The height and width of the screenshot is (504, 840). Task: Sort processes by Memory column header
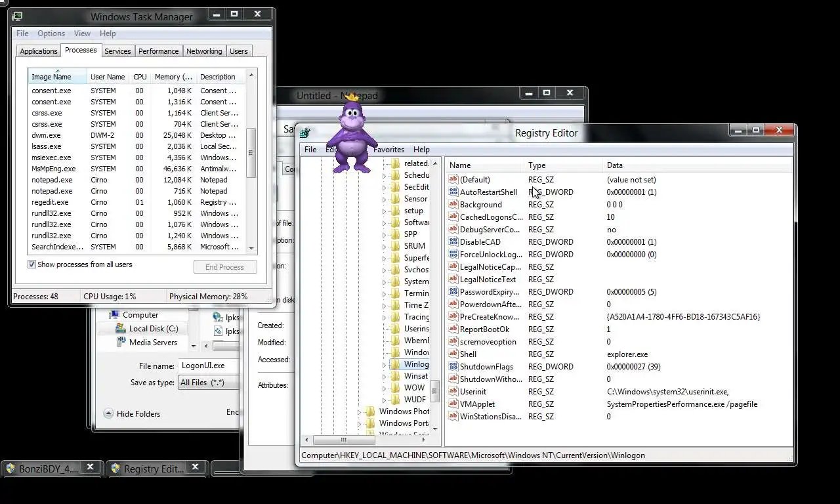(173, 77)
